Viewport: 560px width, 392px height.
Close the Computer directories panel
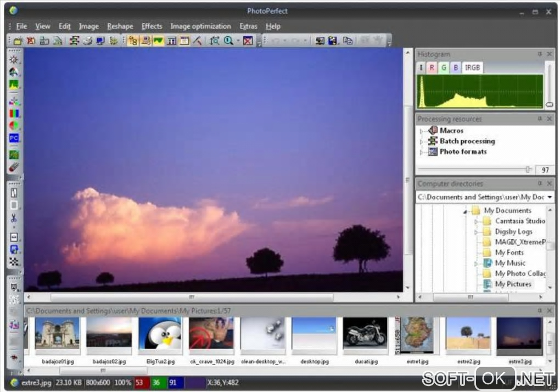click(x=549, y=183)
